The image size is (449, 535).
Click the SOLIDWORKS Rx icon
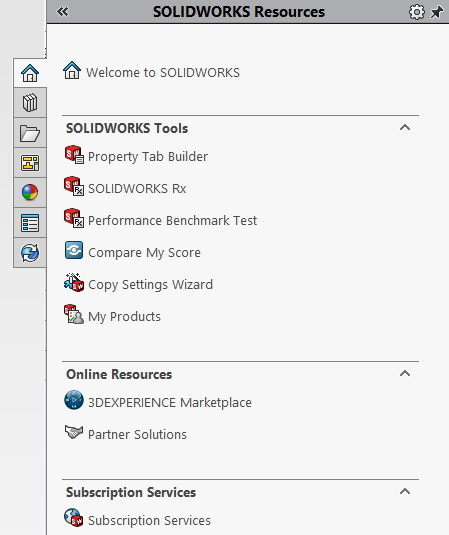tap(74, 186)
